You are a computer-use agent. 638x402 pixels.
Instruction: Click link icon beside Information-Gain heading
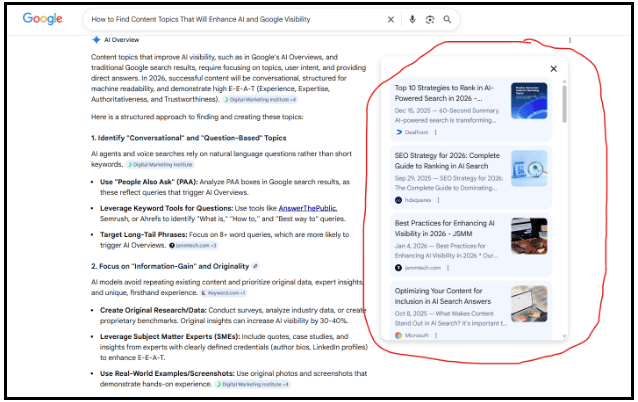pos(256,266)
